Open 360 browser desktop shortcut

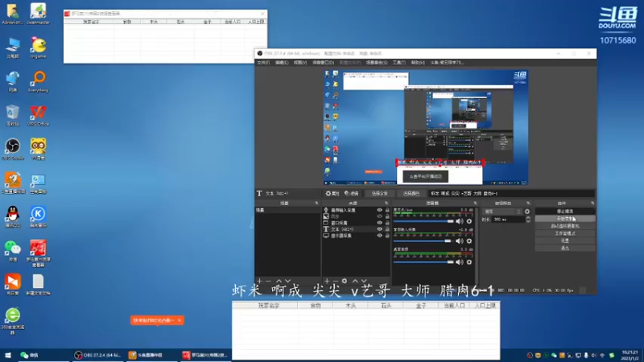(13, 321)
